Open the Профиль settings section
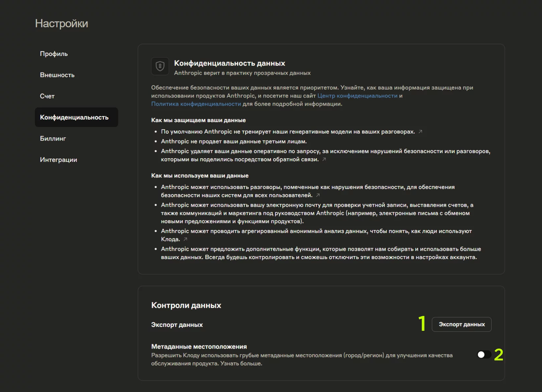542x392 pixels. pos(54,54)
